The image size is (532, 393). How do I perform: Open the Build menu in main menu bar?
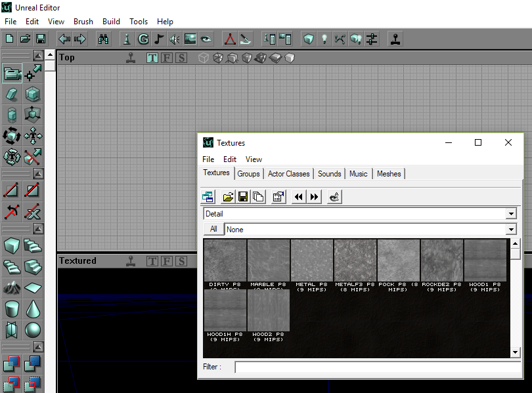pos(111,22)
